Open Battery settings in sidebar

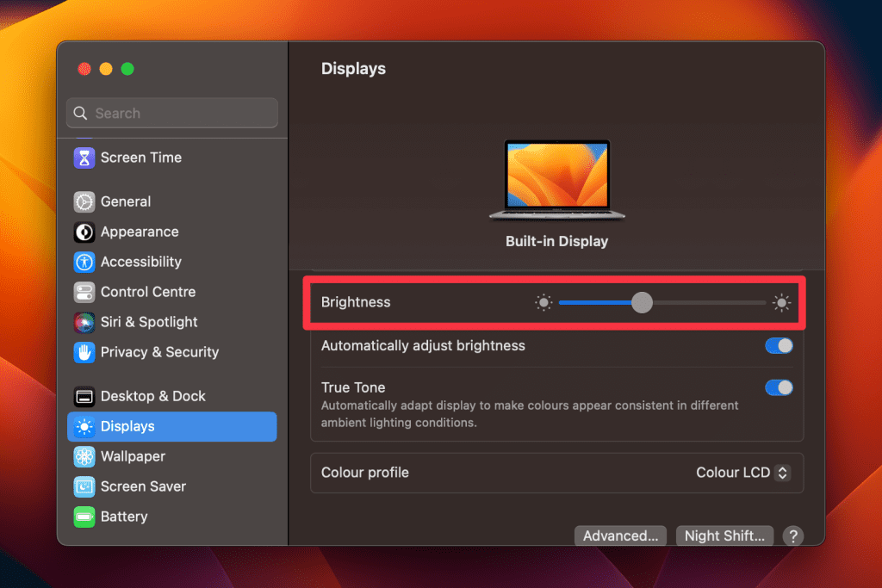coord(123,517)
